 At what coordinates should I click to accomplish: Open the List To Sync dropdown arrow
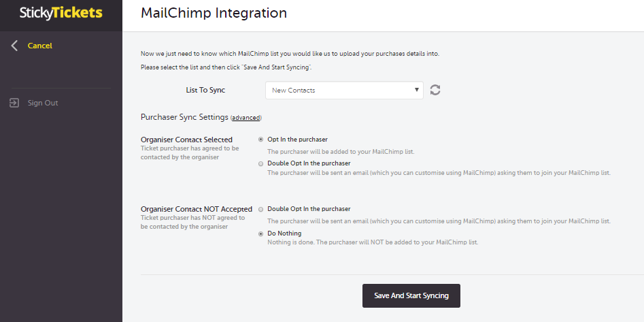point(416,90)
